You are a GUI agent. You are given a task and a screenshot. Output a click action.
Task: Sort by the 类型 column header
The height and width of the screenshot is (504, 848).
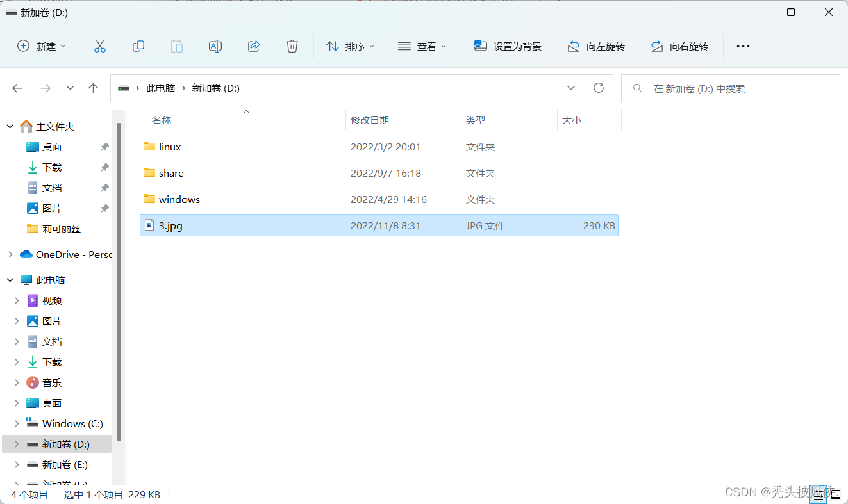pos(476,120)
